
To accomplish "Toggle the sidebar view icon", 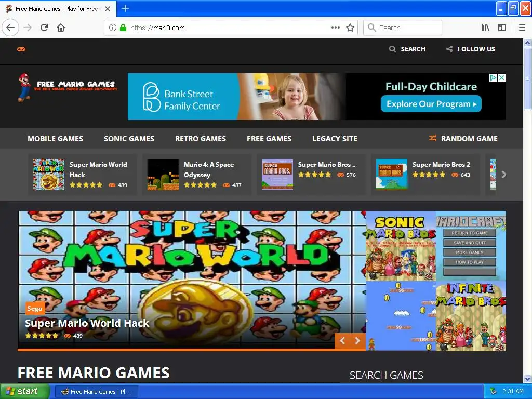I will 502,28.
